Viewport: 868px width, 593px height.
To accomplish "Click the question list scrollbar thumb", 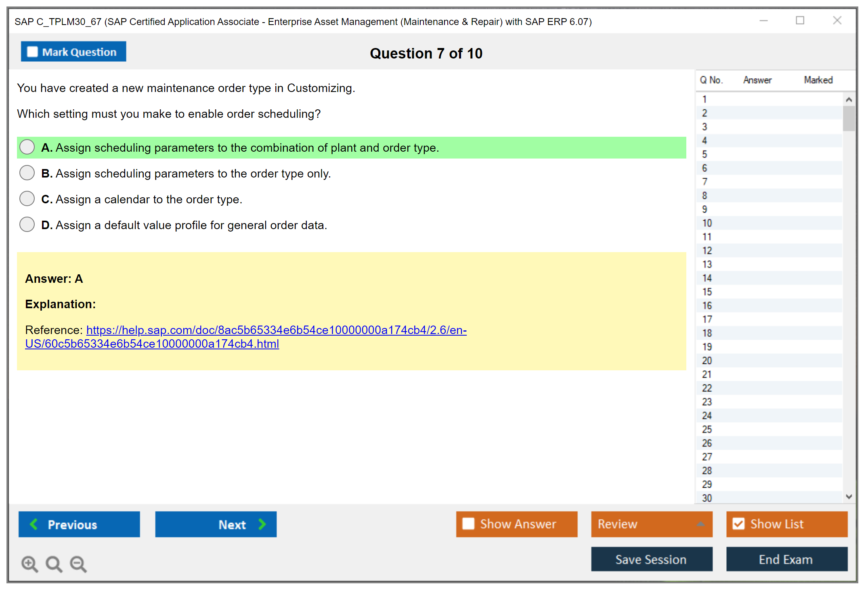I will tap(849, 118).
